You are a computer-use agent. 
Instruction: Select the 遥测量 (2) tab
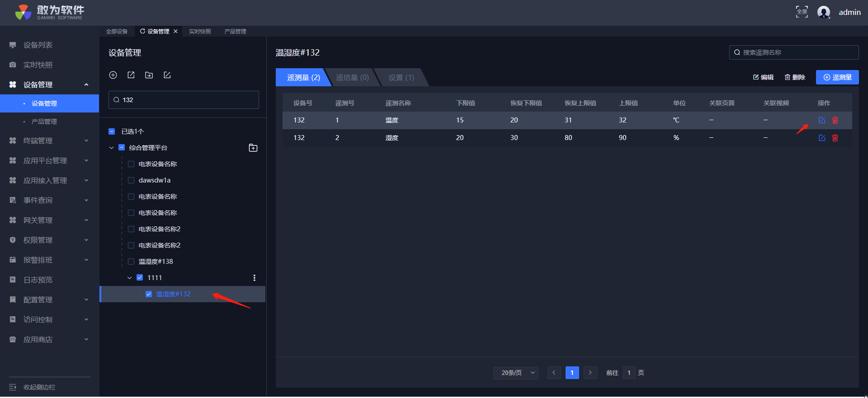tap(303, 77)
